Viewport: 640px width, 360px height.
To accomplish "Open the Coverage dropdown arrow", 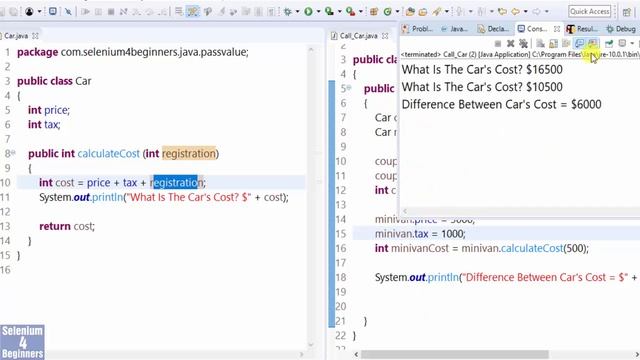I will pyautogui.click(x=340, y=11).
